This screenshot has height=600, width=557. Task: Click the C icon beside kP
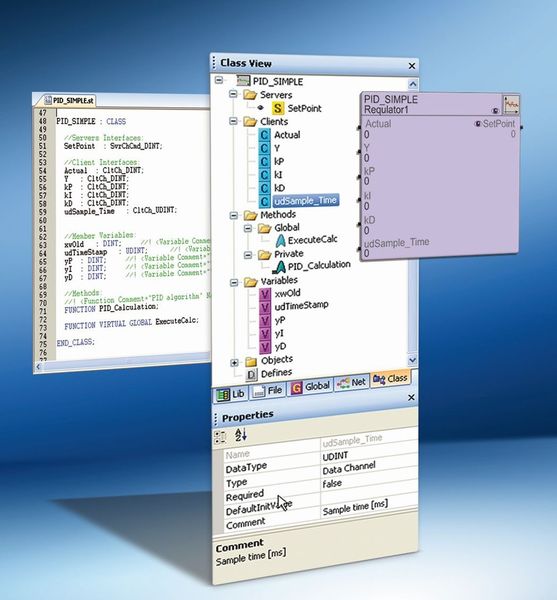click(x=264, y=161)
